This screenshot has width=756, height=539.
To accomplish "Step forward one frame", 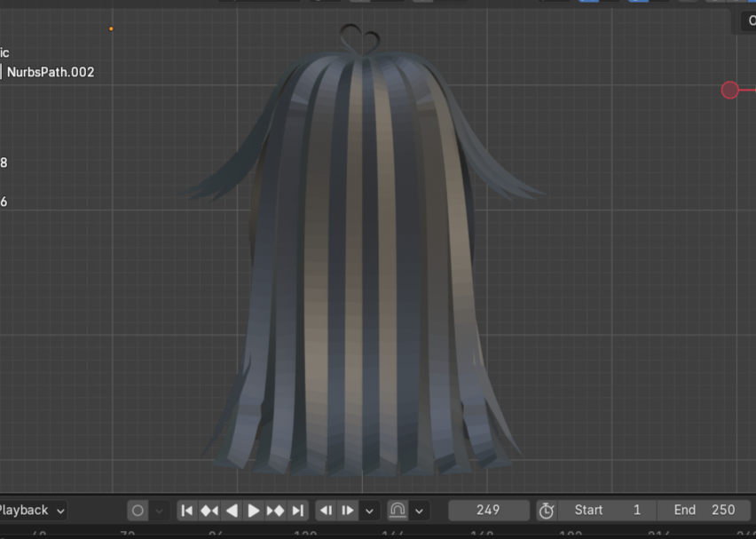I will (x=348, y=510).
